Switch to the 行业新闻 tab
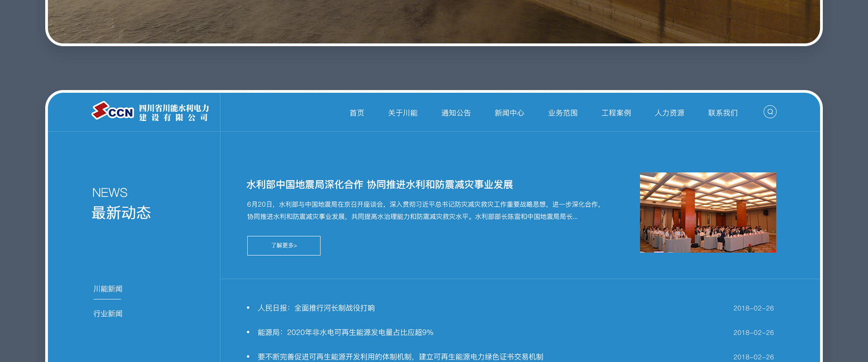Screen dimensions: 868x362 coord(108,314)
